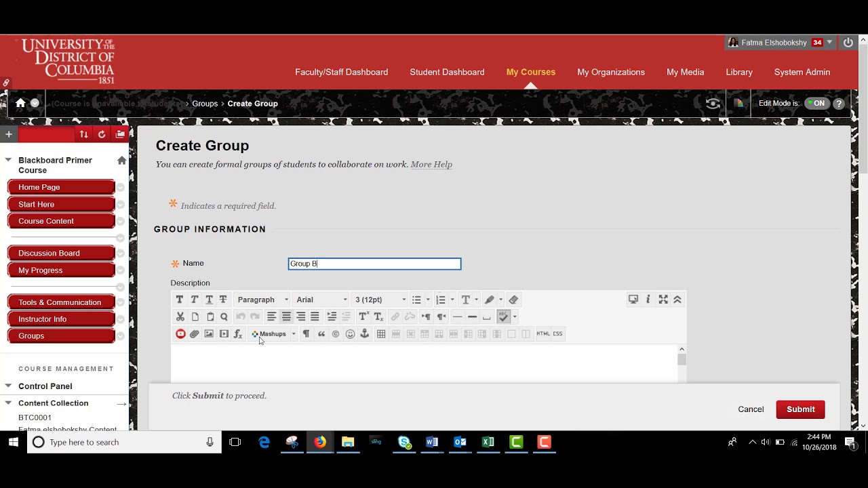Insert a blockquote in the editor

click(321, 333)
